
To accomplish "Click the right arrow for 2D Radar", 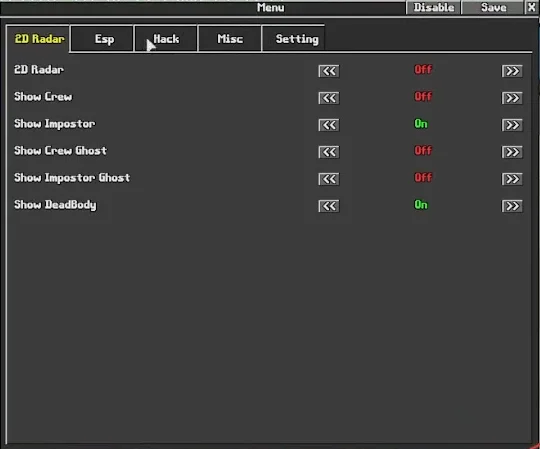I will pos(512,71).
